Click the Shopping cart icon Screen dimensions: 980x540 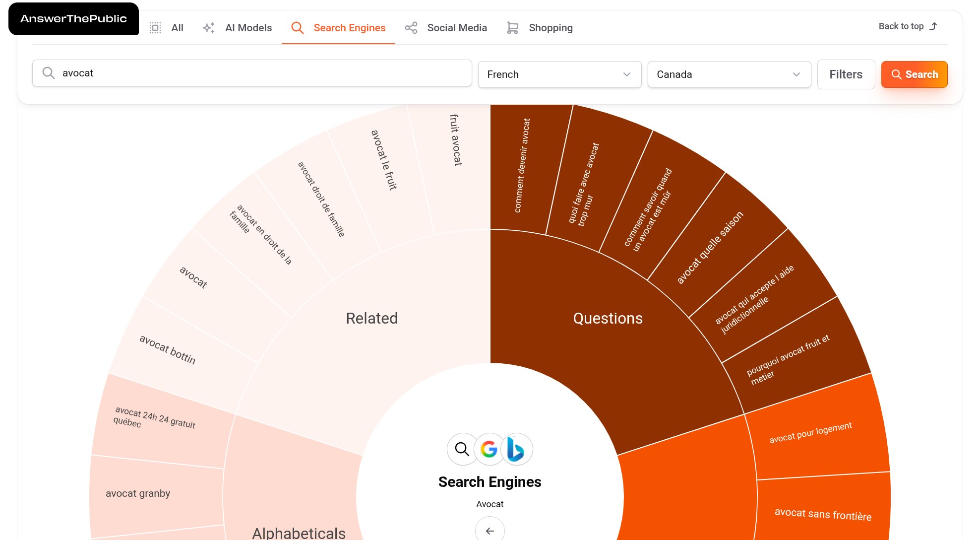pos(513,28)
